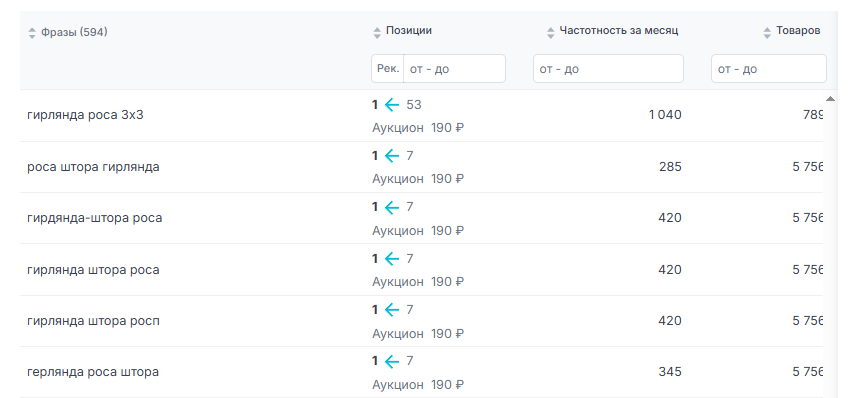The width and height of the screenshot is (856, 398).
Task: Click the arrow icon in герлянда роса штора row
Action: pyautogui.click(x=392, y=361)
